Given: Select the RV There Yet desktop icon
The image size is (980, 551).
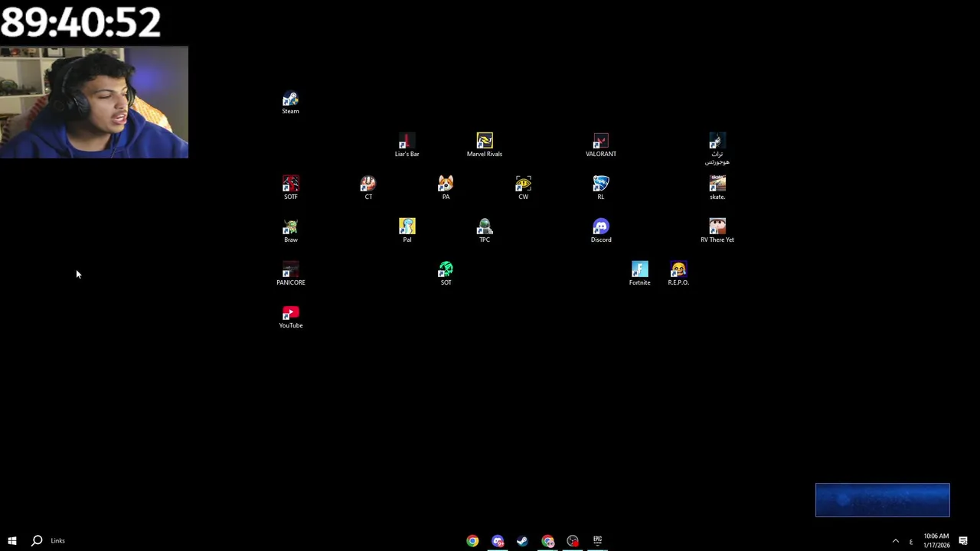Looking at the screenshot, I should point(717,231).
